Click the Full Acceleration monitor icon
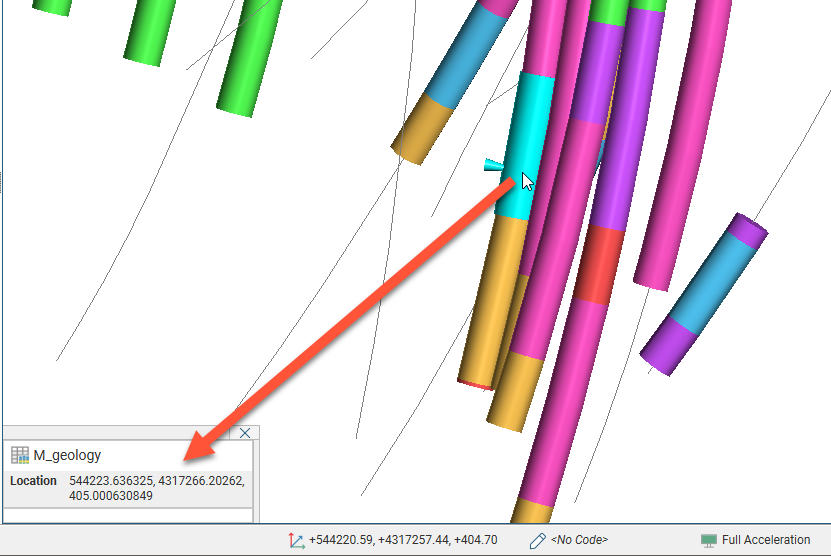Screen dimensions: 831x556 pyautogui.click(x=709, y=540)
